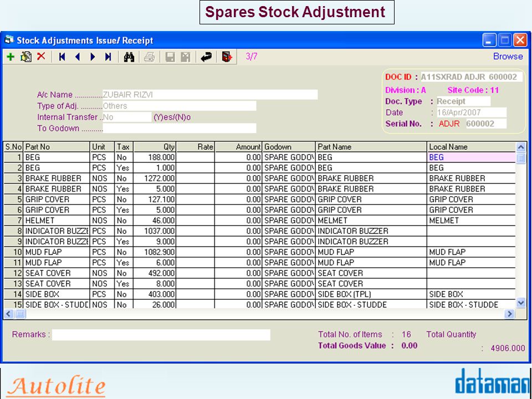Click the Total No. of Items value 16

pyautogui.click(x=406, y=335)
